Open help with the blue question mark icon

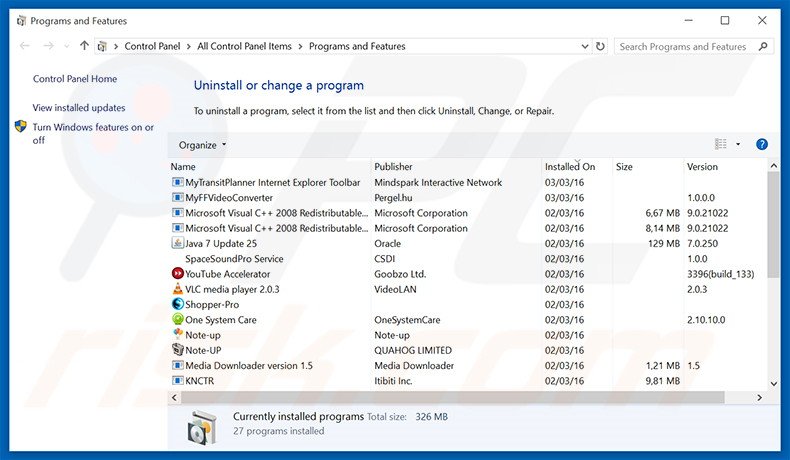[762, 145]
